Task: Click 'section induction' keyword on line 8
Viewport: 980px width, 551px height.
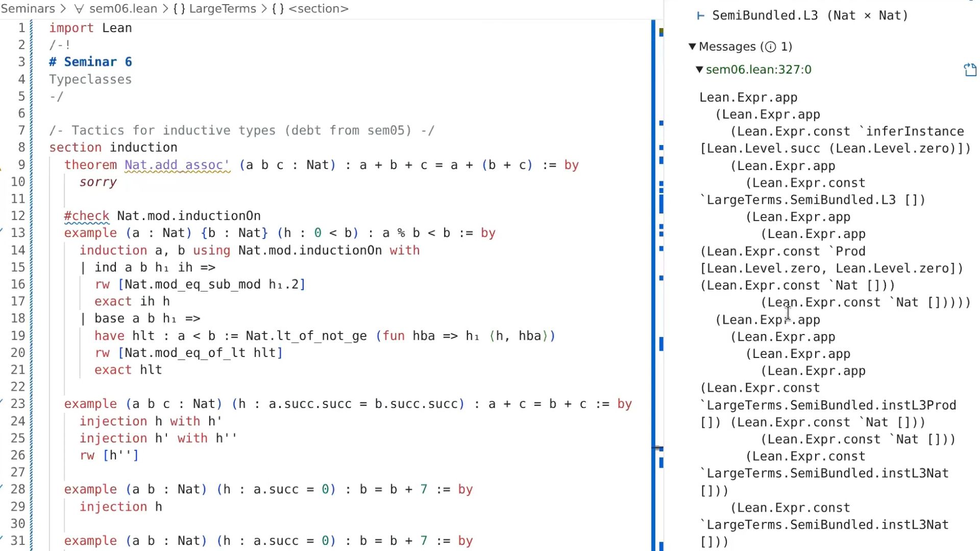Action: coord(113,148)
